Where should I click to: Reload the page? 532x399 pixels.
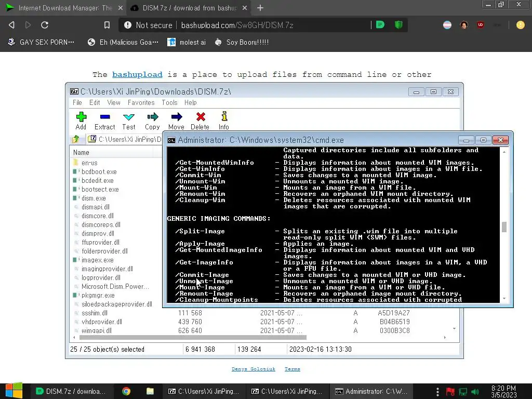pyautogui.click(x=45, y=25)
